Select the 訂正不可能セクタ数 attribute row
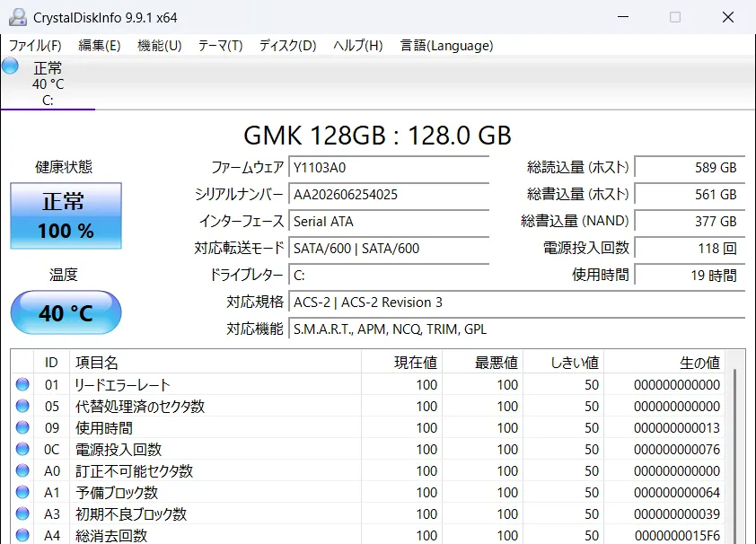 click(368, 470)
